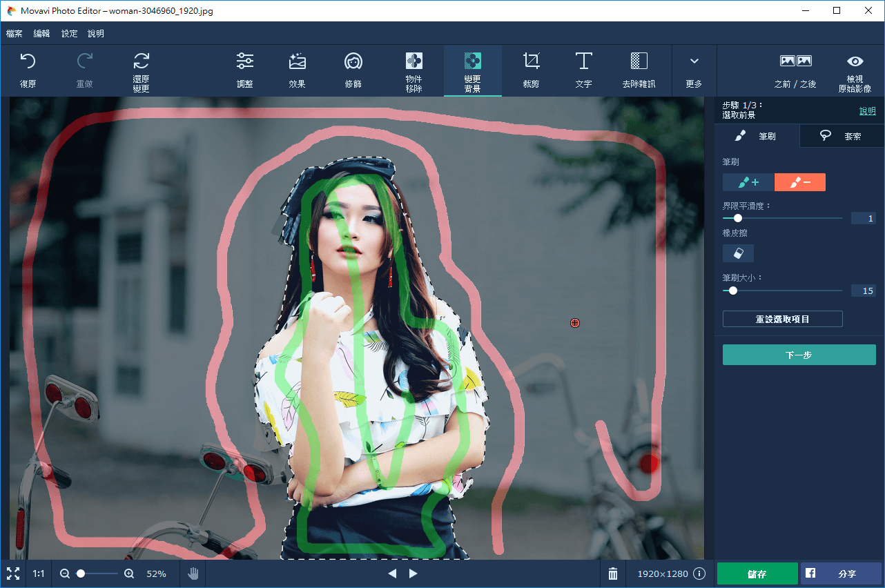Image resolution: width=885 pixels, height=588 pixels.
Task: Expand the More (更多) tools dropdown
Action: pos(694,70)
